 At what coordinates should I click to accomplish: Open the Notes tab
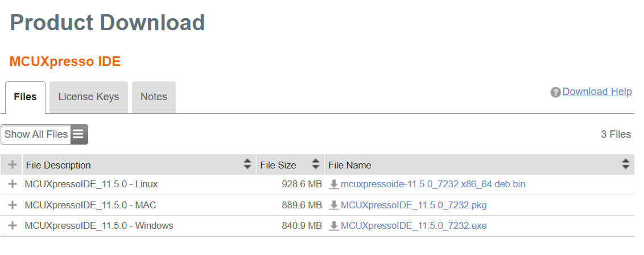pos(154,97)
